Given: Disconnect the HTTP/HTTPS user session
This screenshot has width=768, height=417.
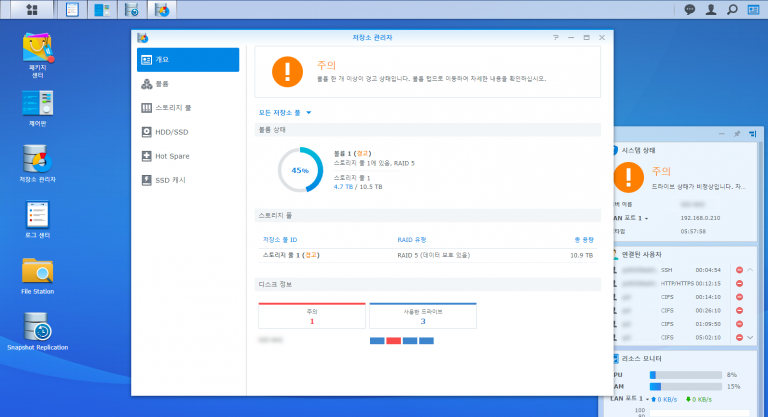Looking at the screenshot, I should pos(739,284).
